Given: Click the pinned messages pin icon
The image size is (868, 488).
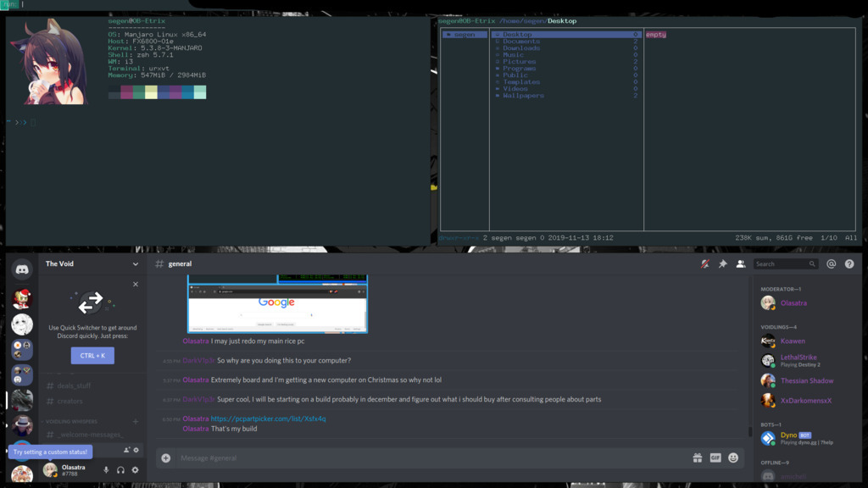Looking at the screenshot, I should click(x=722, y=264).
